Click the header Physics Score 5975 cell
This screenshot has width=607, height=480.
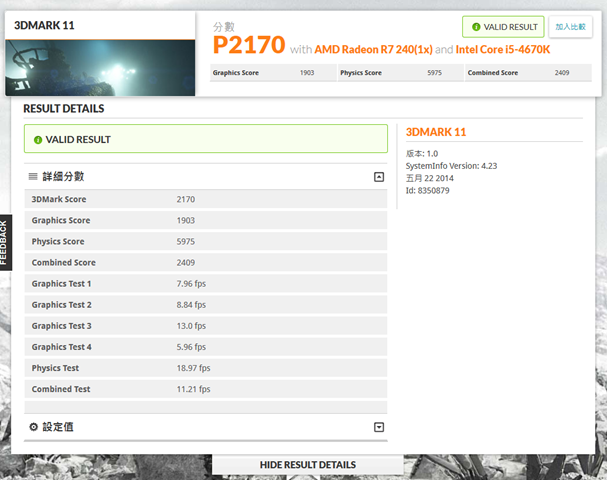pyautogui.click(x=401, y=73)
